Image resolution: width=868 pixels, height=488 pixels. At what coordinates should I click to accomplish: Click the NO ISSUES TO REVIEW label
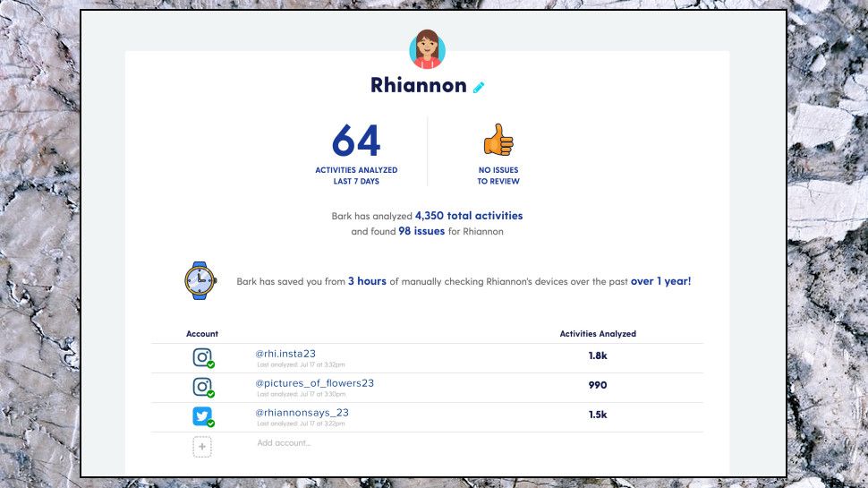[498, 176]
